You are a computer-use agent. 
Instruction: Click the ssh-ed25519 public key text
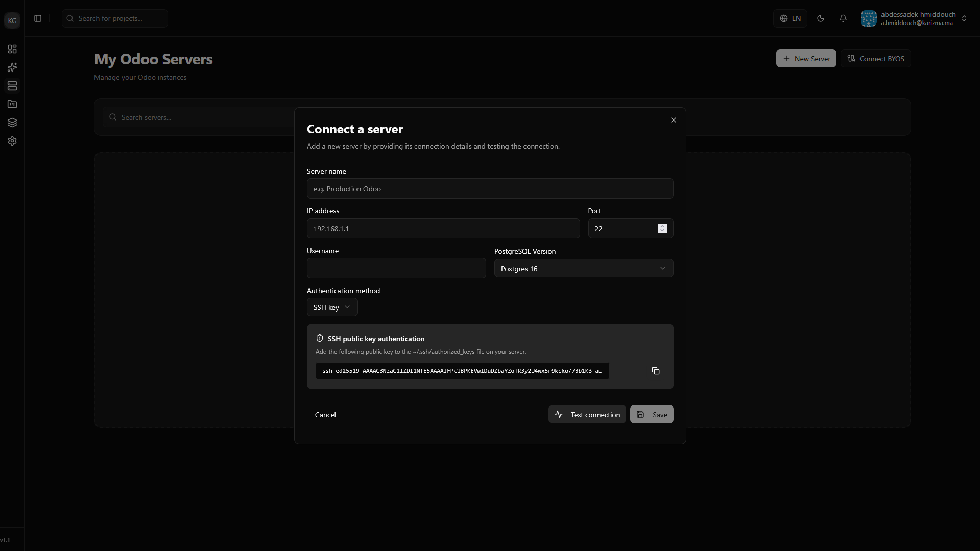pyautogui.click(x=462, y=371)
